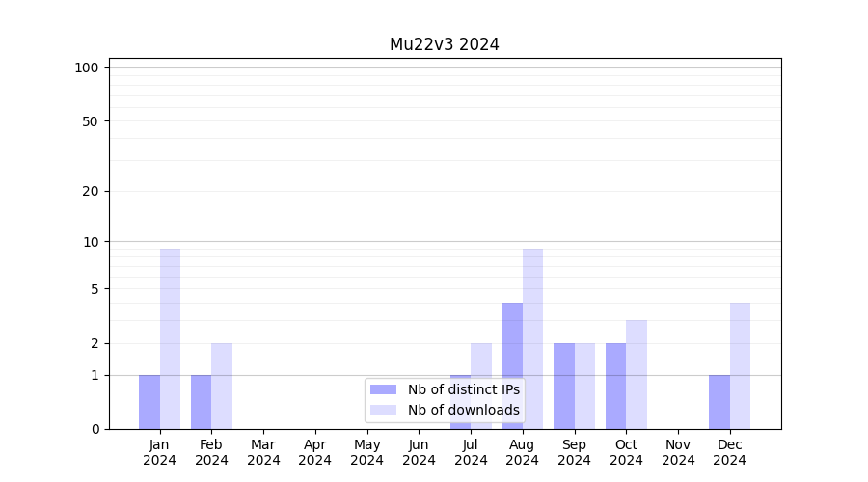Click the September distinct IPs bar
Viewport: 868px width, 482px height.
(x=564, y=386)
